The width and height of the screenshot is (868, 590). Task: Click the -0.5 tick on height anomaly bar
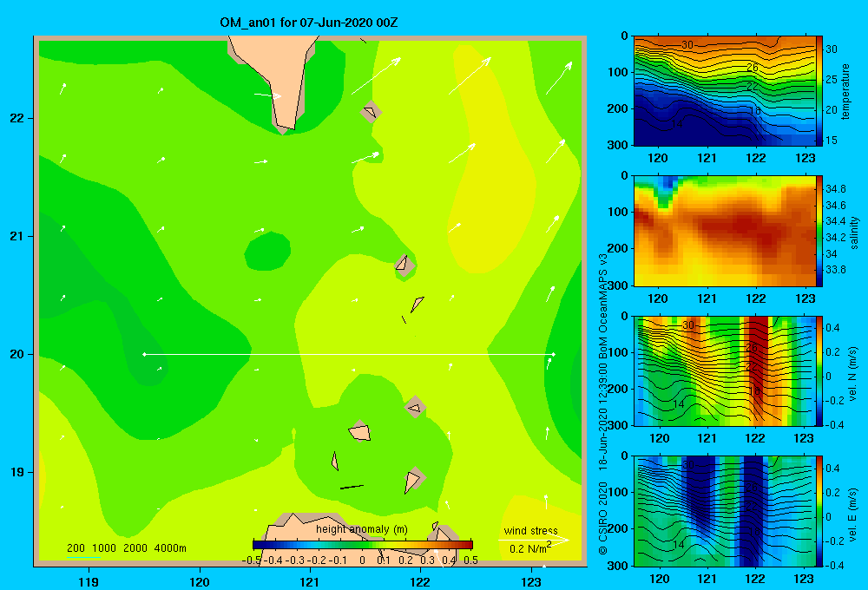click(x=252, y=560)
